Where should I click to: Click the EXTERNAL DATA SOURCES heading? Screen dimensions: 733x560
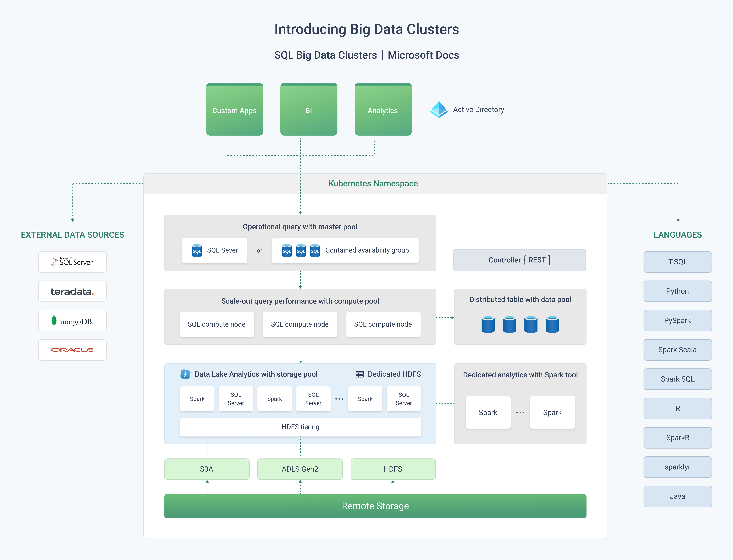pyautogui.click(x=72, y=235)
